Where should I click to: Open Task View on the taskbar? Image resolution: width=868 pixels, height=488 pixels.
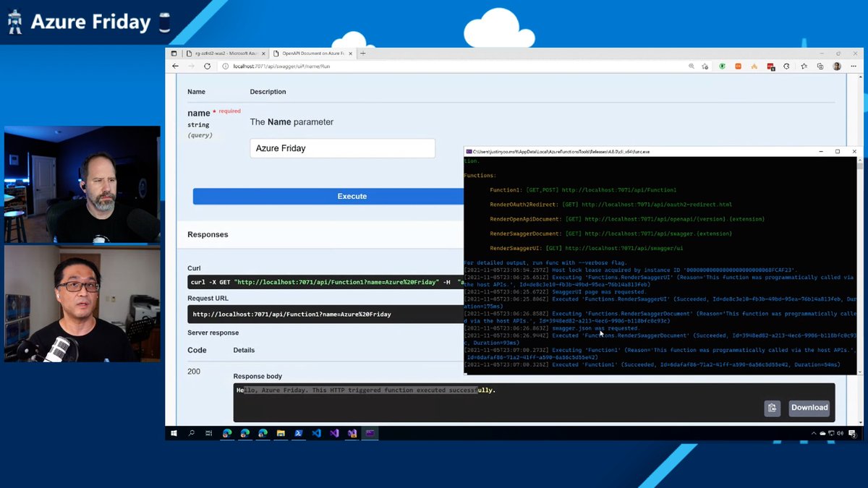click(209, 433)
